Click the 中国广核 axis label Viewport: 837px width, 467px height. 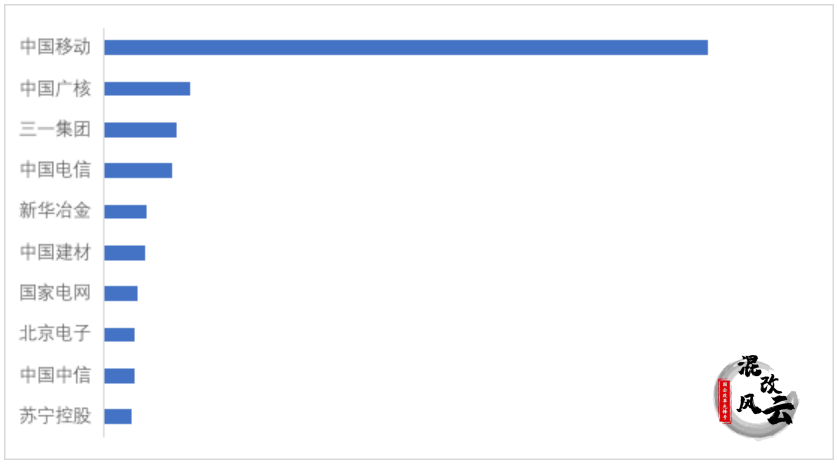tap(56, 88)
